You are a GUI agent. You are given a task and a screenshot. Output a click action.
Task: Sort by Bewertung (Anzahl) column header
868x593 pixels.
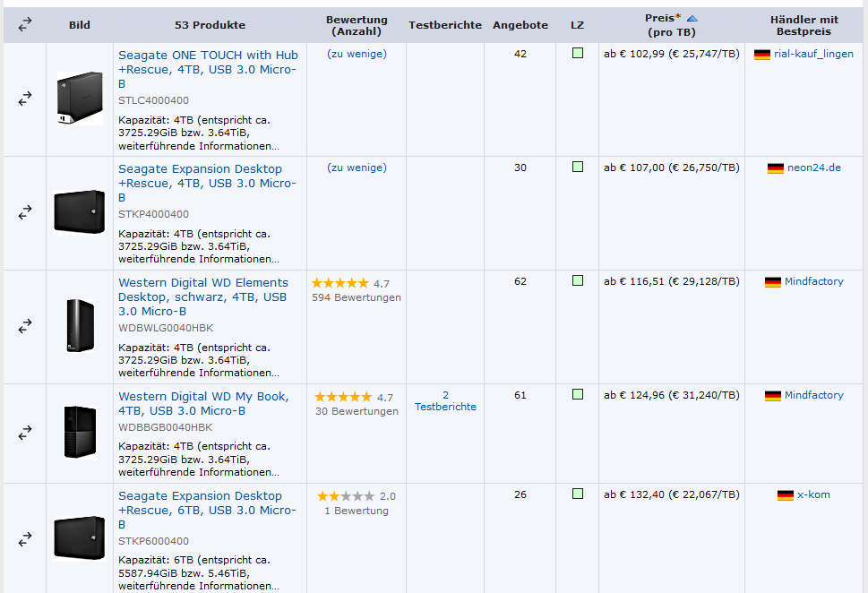coord(357,25)
